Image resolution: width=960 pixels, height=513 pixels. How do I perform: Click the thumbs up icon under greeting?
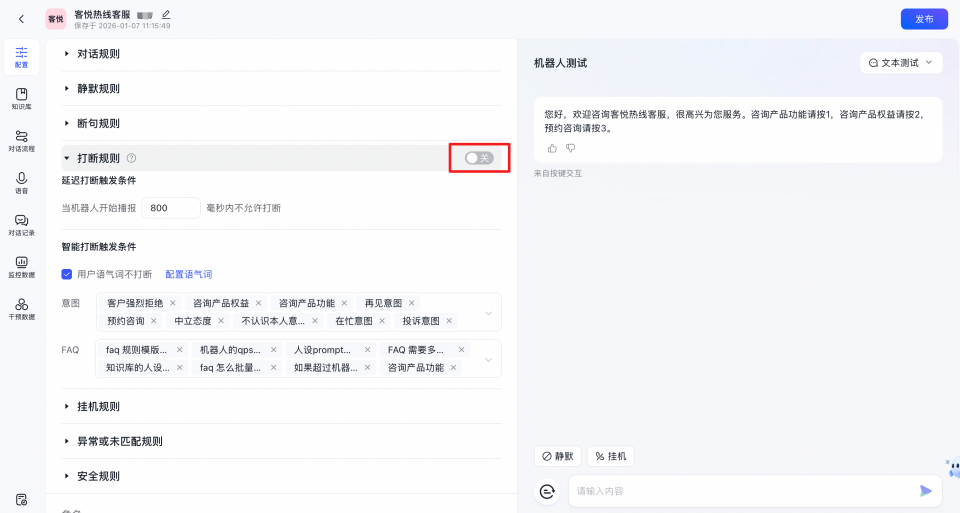click(552, 148)
